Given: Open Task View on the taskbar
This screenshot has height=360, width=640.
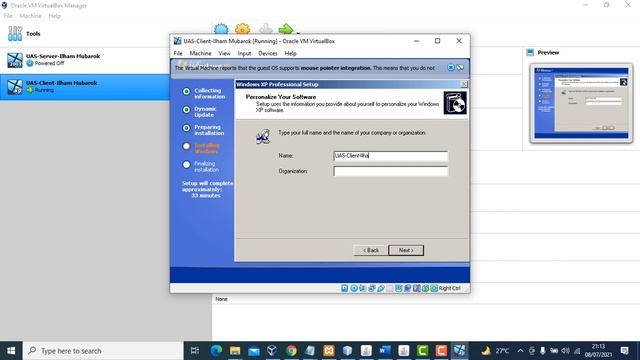Looking at the screenshot, I should click(x=195, y=351).
